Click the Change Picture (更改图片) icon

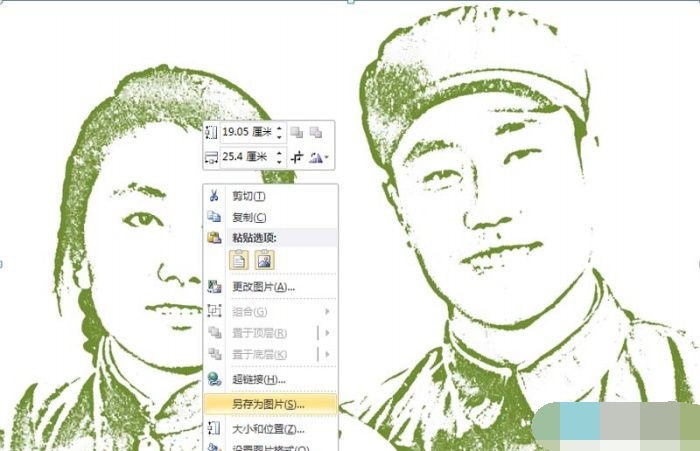(x=213, y=287)
